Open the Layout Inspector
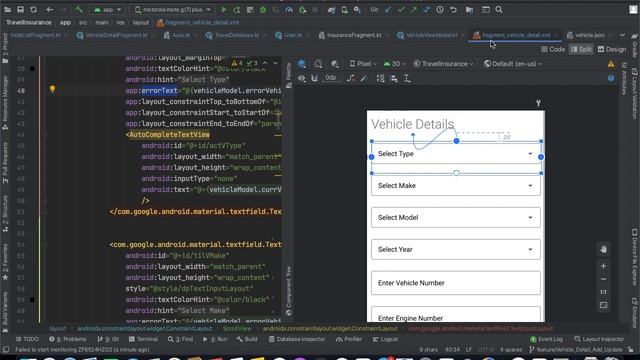Screen dimensions: 640x360 coord(599,339)
